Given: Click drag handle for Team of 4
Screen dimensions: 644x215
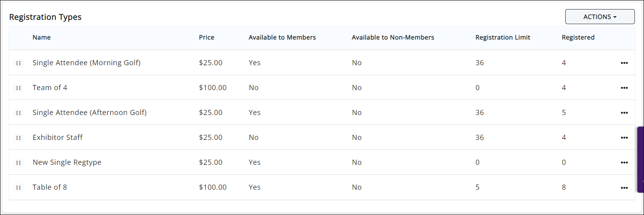Looking at the screenshot, I should (18, 88).
